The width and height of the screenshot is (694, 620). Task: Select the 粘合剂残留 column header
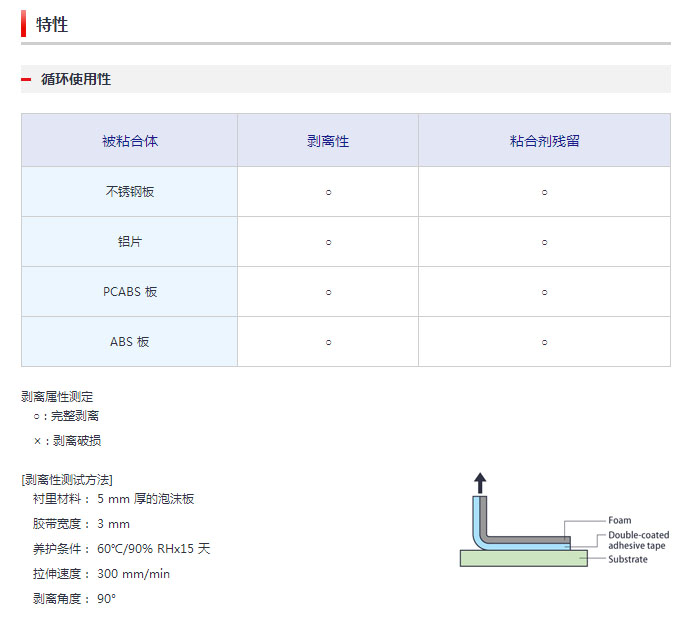(544, 141)
